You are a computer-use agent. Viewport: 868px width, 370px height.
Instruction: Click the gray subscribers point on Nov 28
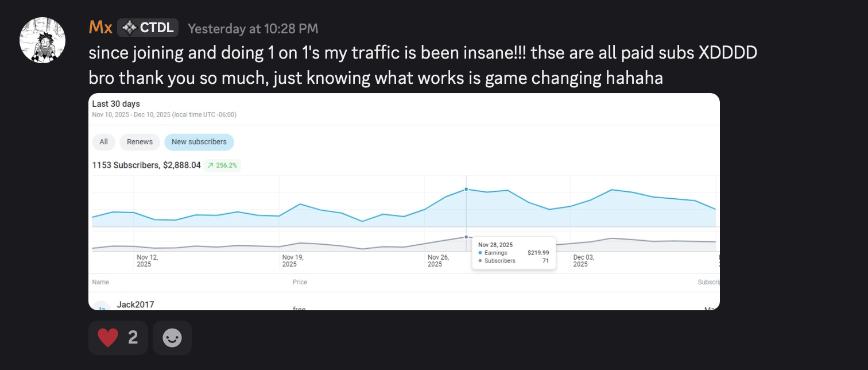click(466, 237)
